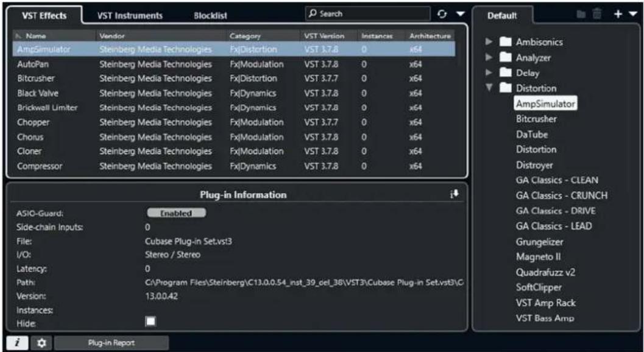Sort by the Instances column header

[382, 36]
